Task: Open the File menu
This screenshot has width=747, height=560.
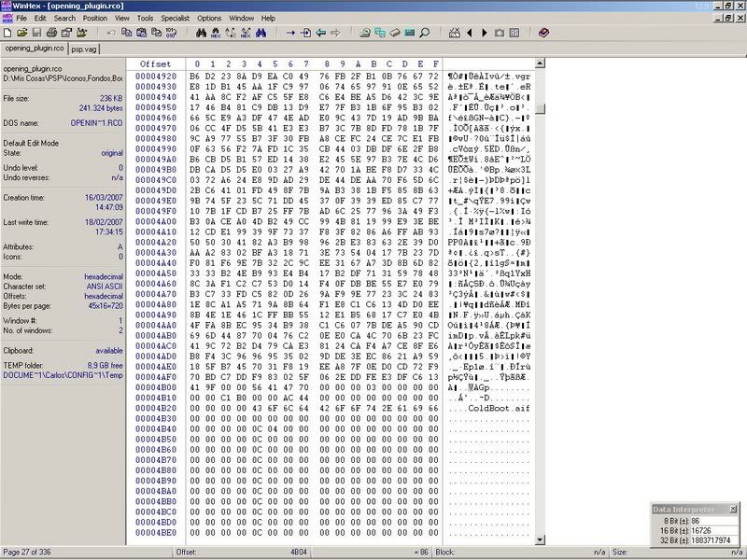Action: [21, 18]
